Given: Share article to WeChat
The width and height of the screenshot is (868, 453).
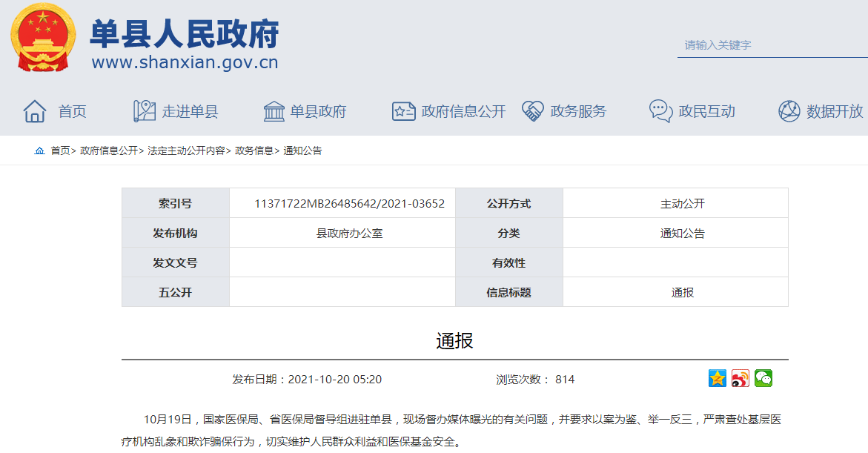Looking at the screenshot, I should (x=763, y=378).
